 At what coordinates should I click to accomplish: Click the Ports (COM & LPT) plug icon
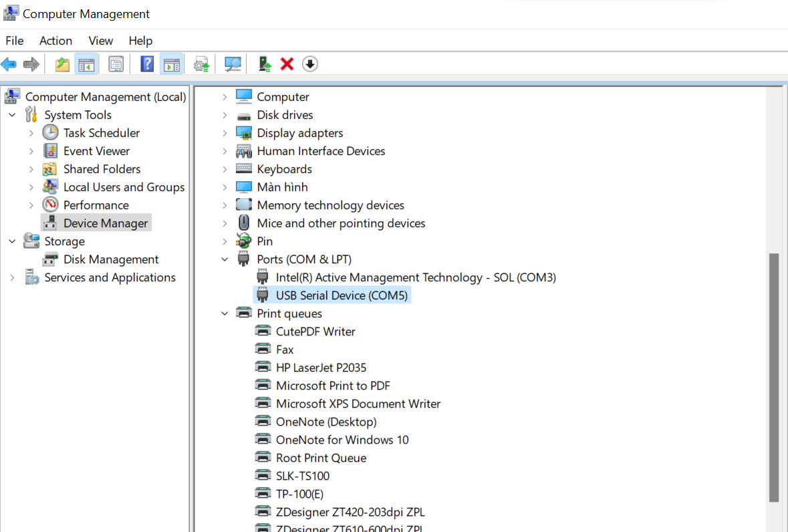tap(244, 259)
